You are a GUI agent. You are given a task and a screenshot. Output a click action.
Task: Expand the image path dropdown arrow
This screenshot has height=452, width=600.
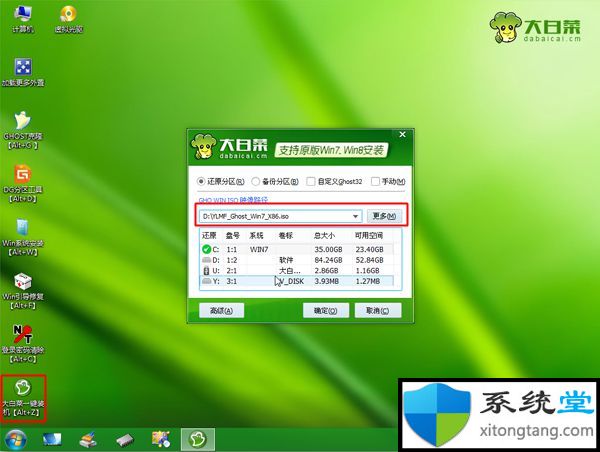[355, 216]
